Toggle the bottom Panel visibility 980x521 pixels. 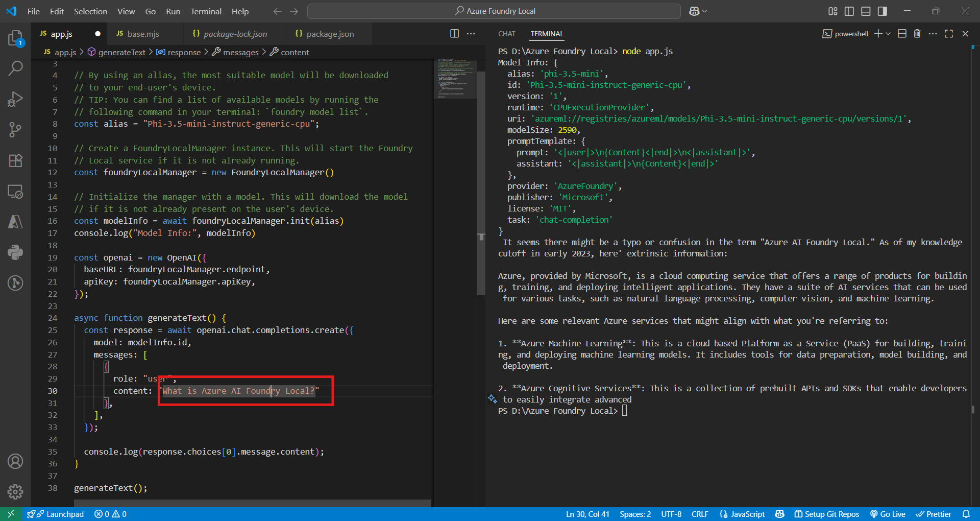pos(866,11)
